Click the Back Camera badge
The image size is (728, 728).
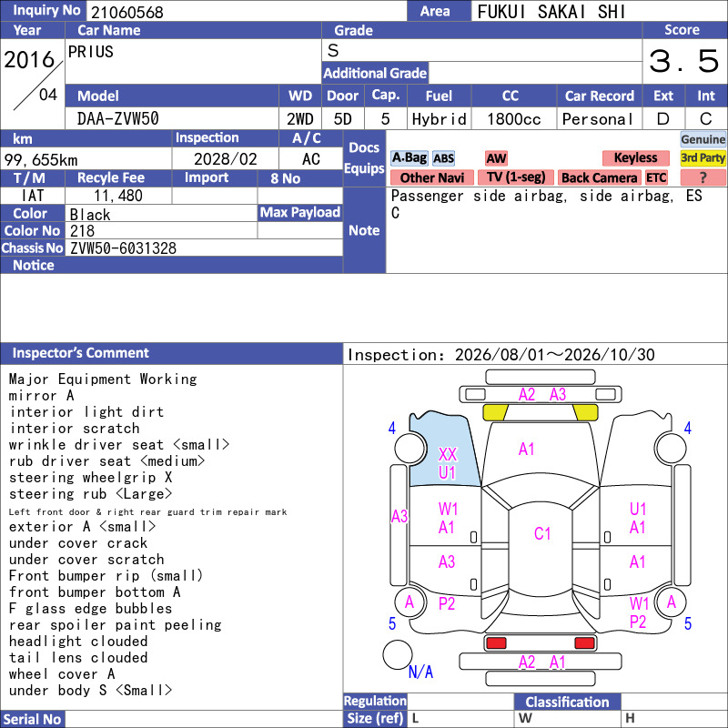point(599,177)
